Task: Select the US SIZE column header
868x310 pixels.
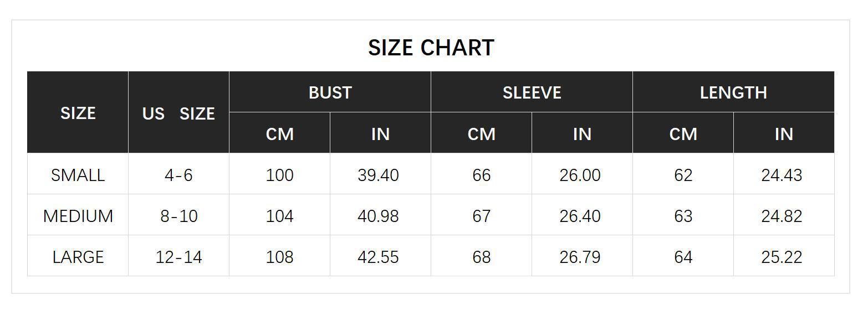Action: point(178,113)
